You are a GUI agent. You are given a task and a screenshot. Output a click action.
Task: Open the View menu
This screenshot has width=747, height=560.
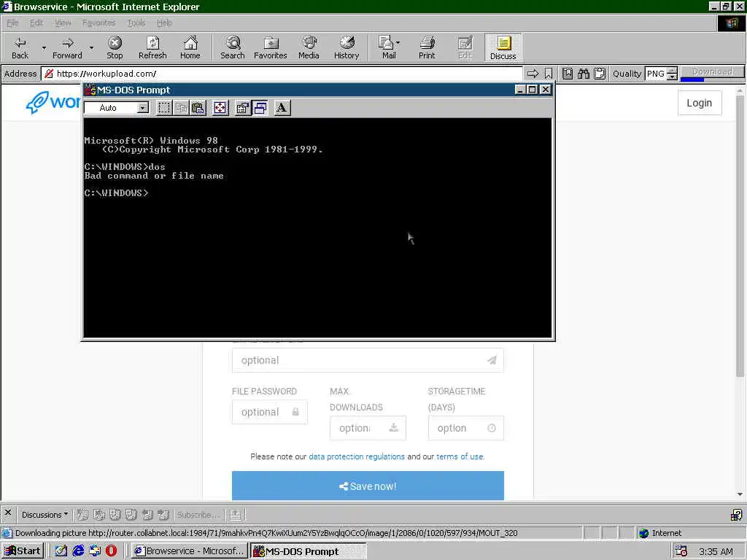click(63, 23)
